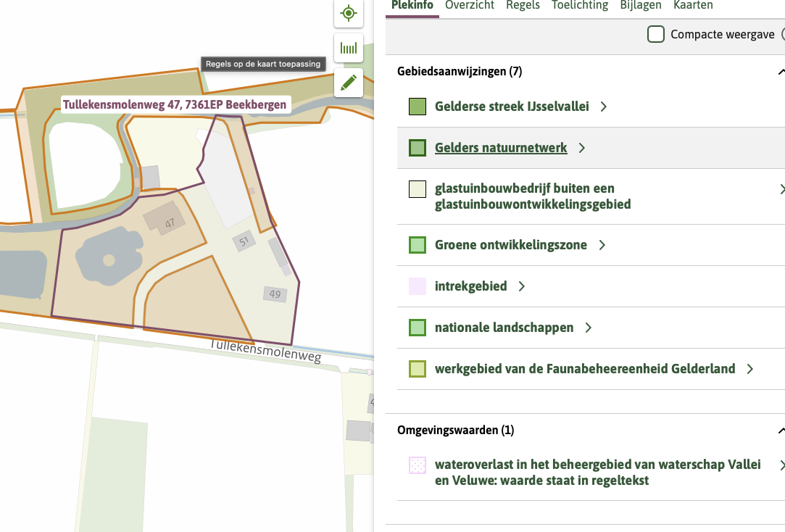Open the Bijlagen tab

click(640, 6)
